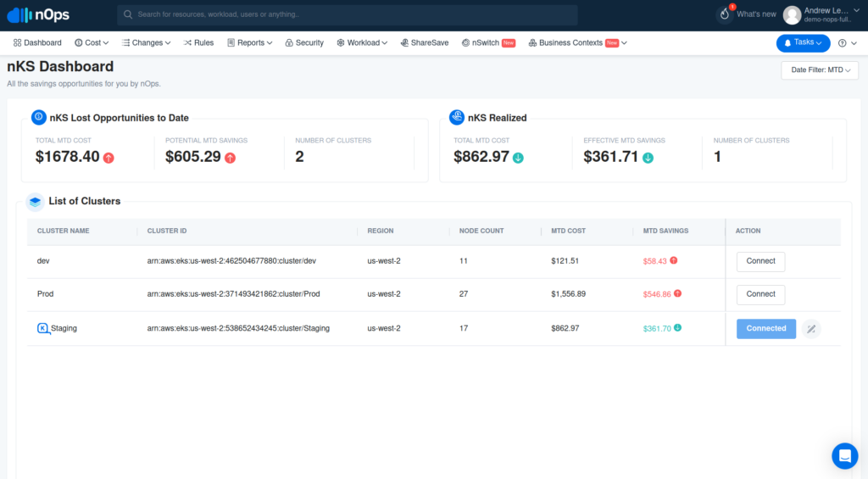Click the search magnifier icon
868x479 pixels.
tap(128, 14)
